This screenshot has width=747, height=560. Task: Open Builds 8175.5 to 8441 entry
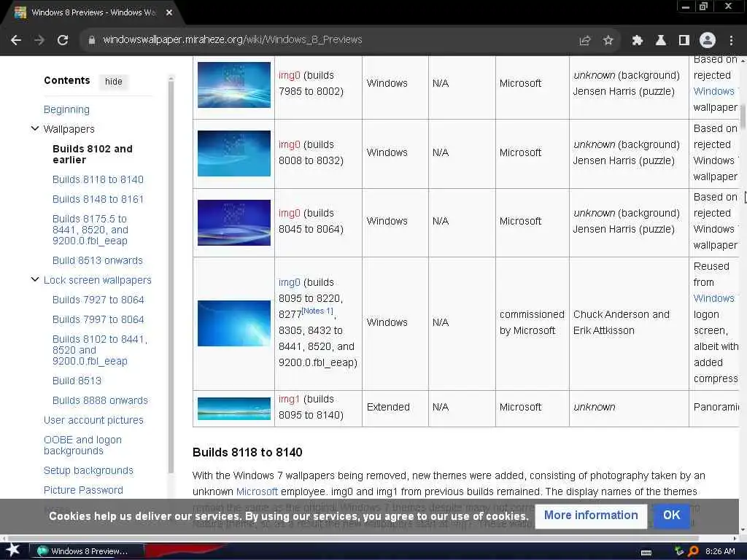click(90, 230)
